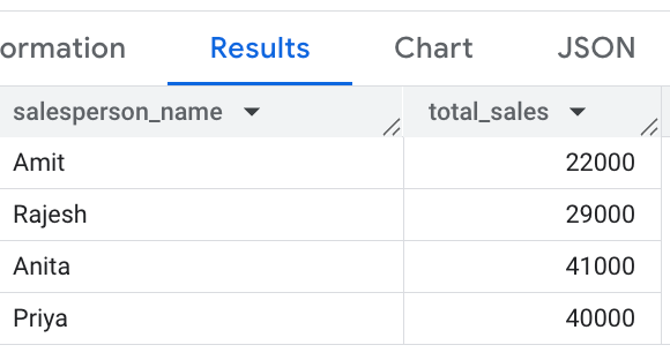
Task: Click salesperson_name column resize handle icon
Action: click(391, 127)
